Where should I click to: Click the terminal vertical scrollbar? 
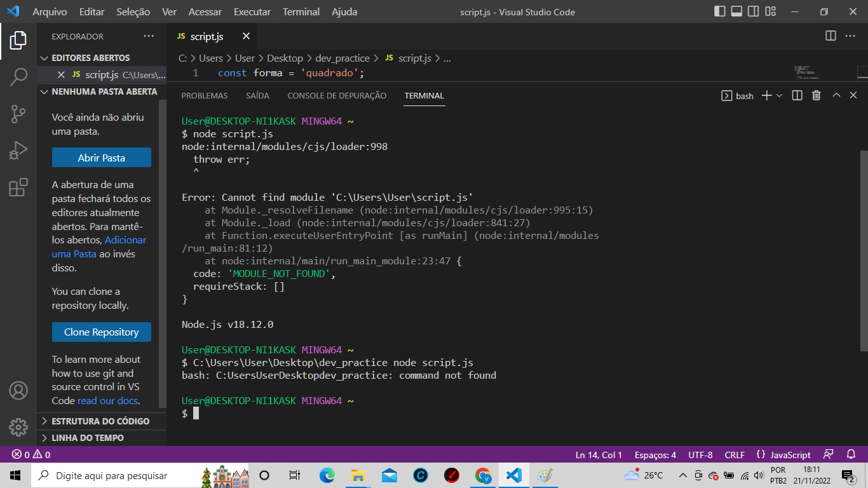(x=864, y=250)
